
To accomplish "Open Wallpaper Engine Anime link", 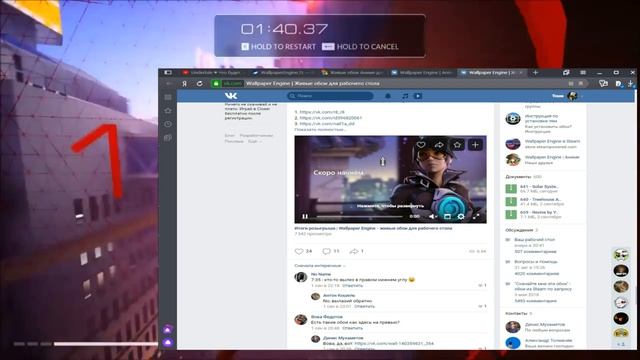I will pos(552,157).
